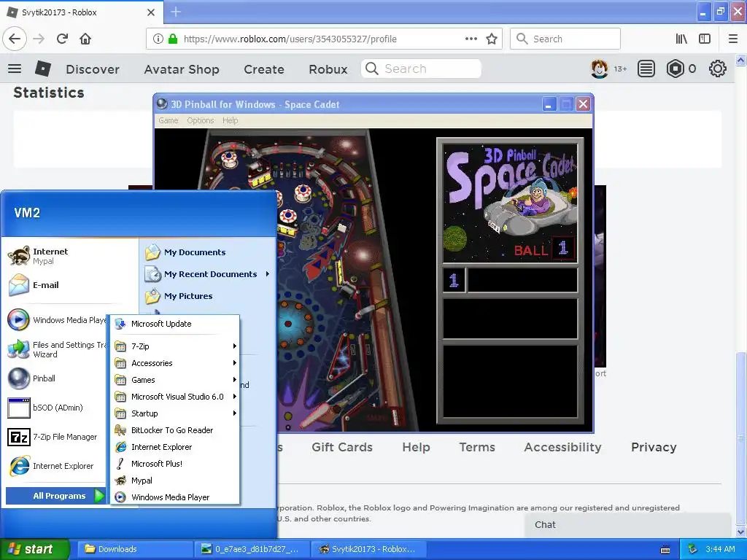Screen dimensions: 747x560
Task: Open Windows Media Player in the left start menu column
Action: tap(56, 320)
